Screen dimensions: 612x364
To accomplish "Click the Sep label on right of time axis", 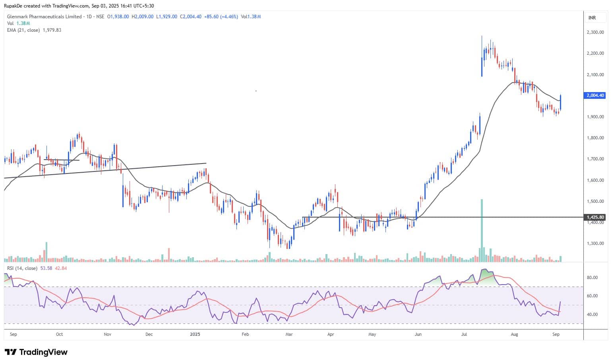I will click(x=556, y=334).
